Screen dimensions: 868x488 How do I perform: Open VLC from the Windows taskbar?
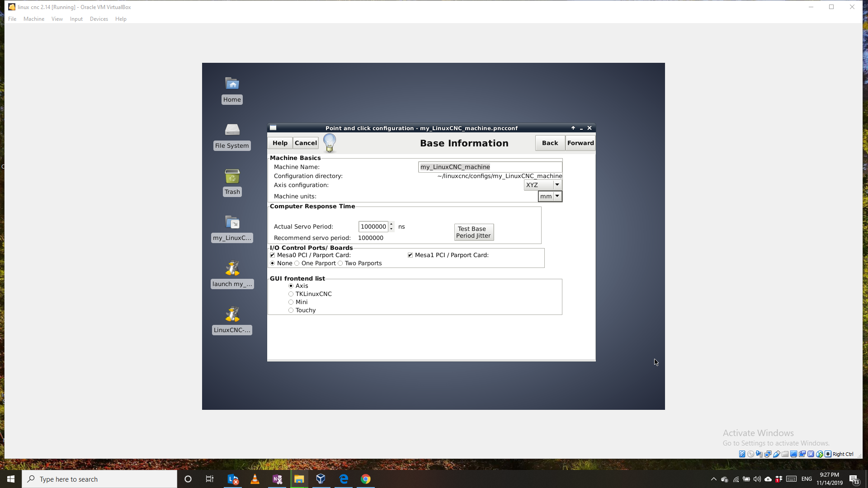(x=255, y=479)
